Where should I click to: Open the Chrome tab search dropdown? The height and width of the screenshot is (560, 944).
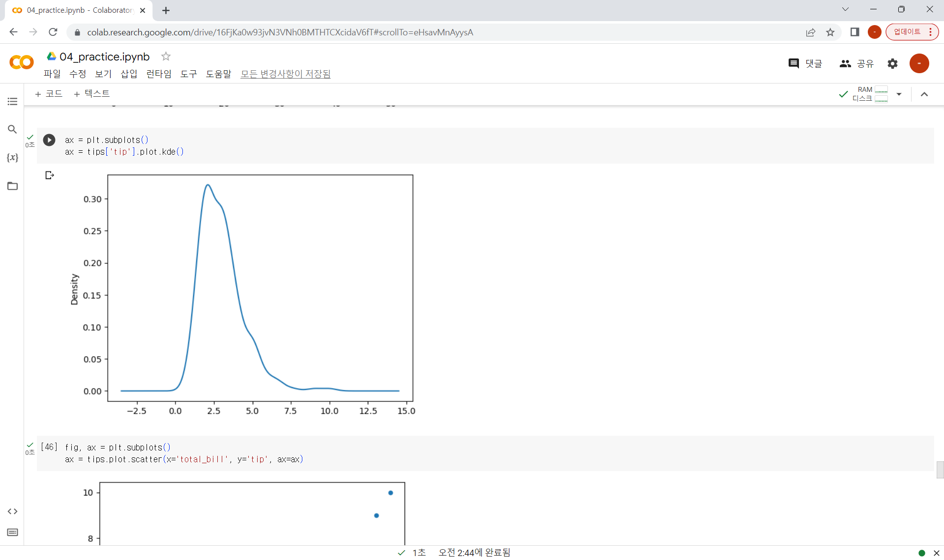tap(845, 9)
